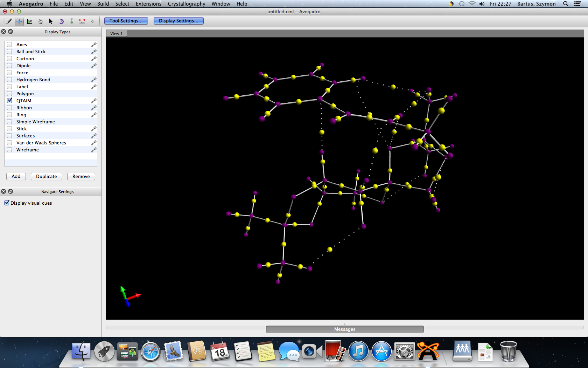Tick the Wireframe checkbox
The height and width of the screenshot is (368, 588).
[x=9, y=150]
